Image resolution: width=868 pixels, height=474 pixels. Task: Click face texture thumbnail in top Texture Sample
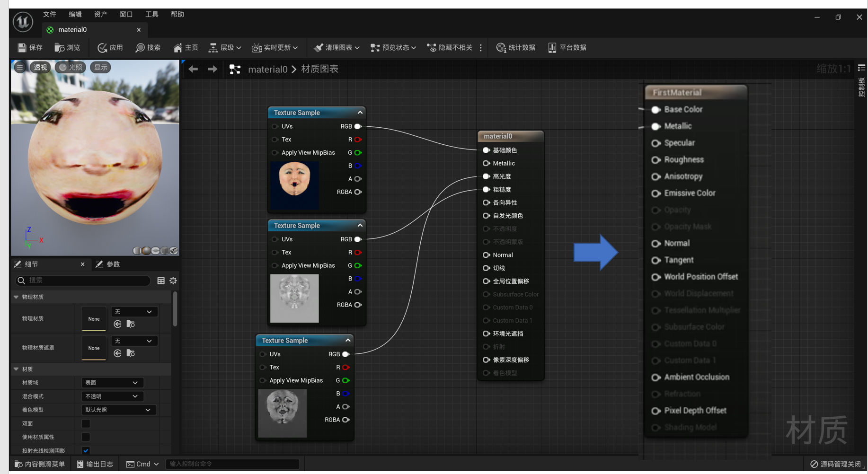[x=294, y=185]
